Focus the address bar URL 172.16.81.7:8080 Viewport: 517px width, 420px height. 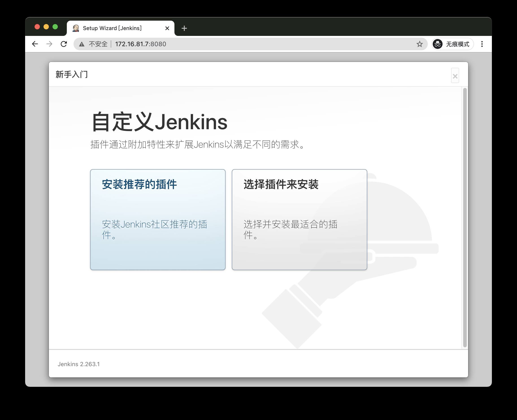click(x=141, y=44)
